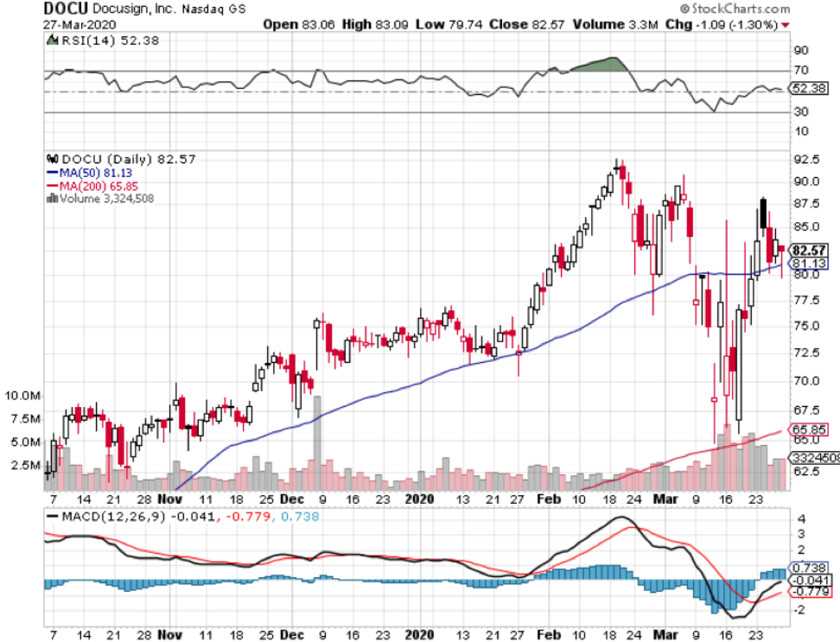Viewport: 840px width, 642px height.
Task: Click the Nasdaq GS exchange label
Action: click(213, 10)
